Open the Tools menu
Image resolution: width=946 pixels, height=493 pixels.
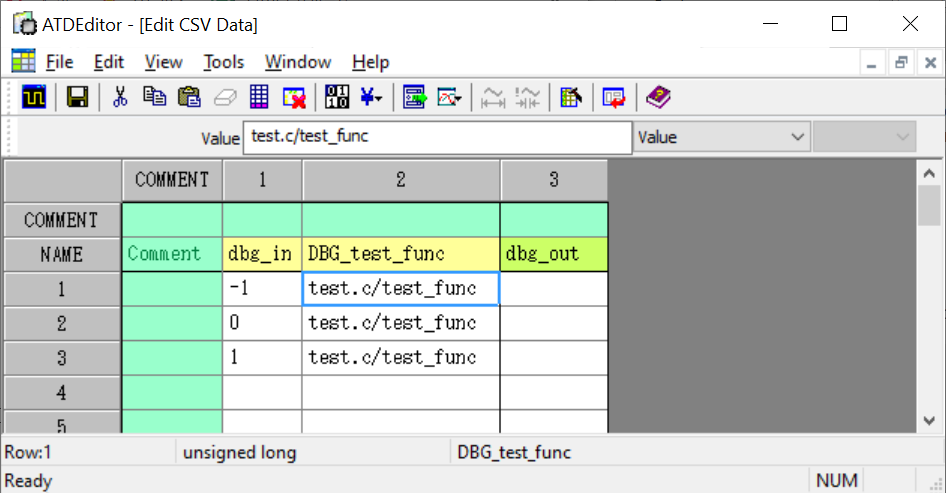[223, 62]
